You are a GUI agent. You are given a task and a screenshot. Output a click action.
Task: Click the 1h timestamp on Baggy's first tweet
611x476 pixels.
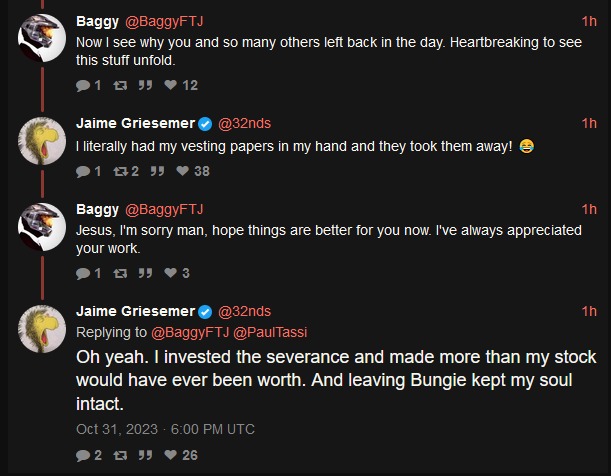point(589,21)
